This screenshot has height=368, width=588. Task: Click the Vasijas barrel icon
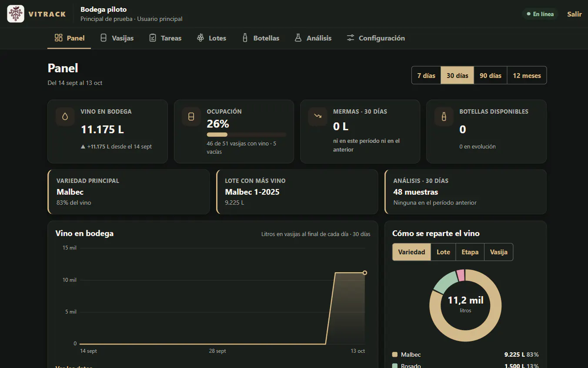point(104,38)
